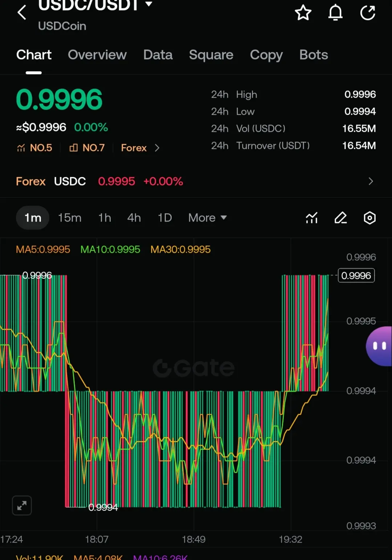Tap the 19:32 time axis label

290,539
